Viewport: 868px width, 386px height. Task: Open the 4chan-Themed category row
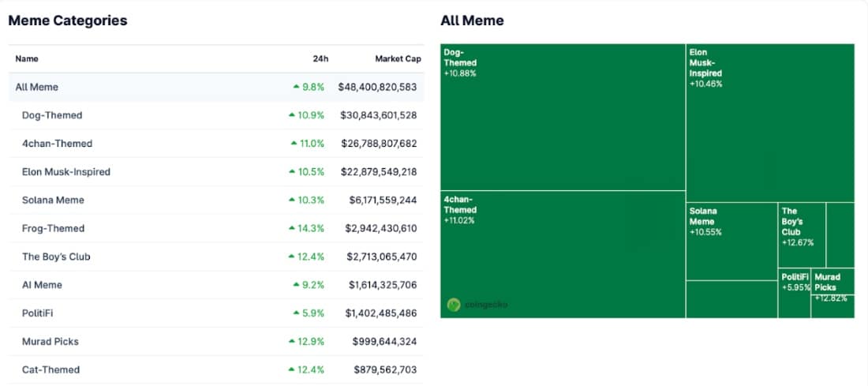click(x=57, y=144)
